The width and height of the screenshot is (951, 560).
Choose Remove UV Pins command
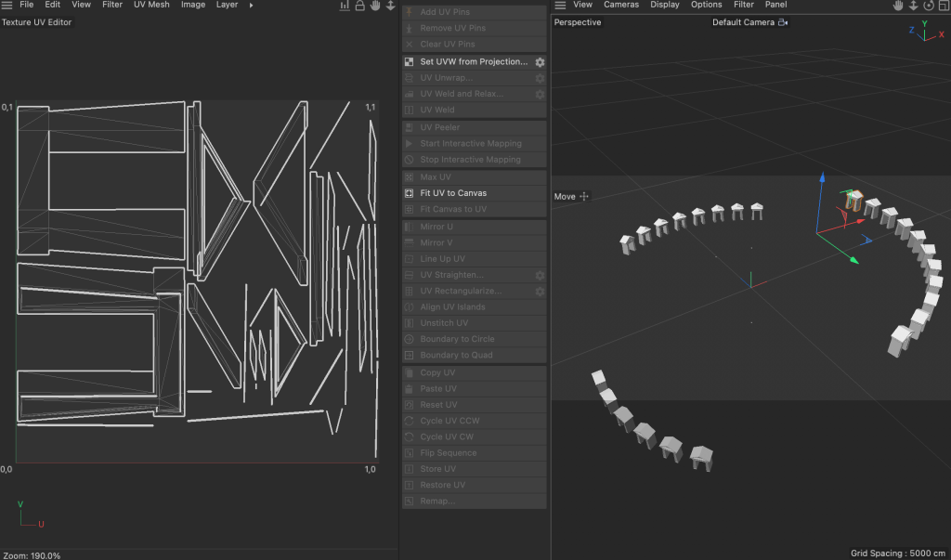[x=475, y=28]
